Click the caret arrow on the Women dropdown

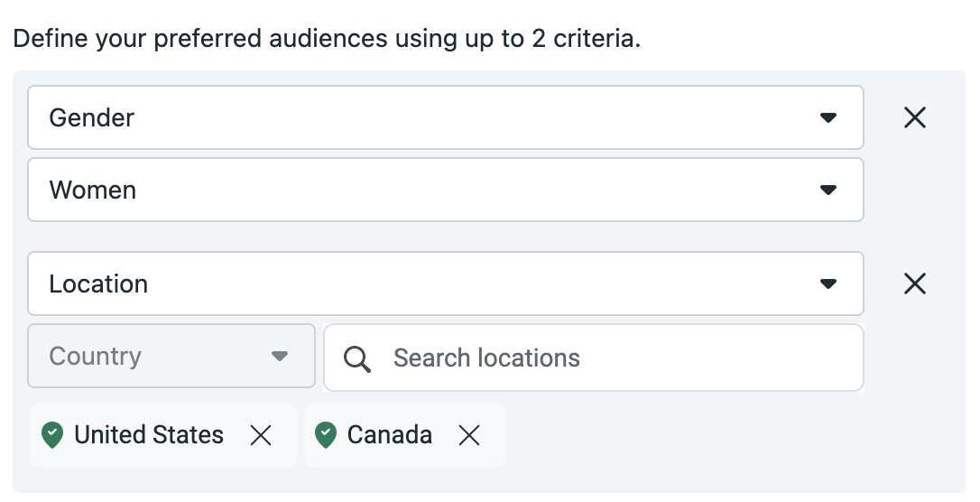click(828, 190)
